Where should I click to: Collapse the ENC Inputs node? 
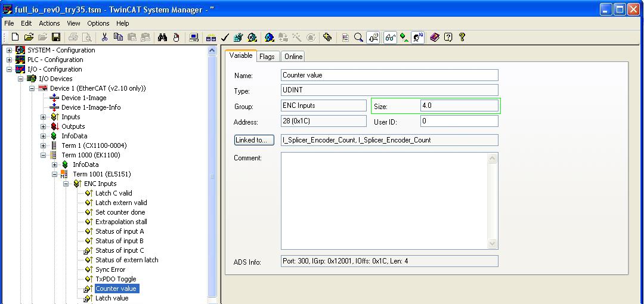[66, 184]
